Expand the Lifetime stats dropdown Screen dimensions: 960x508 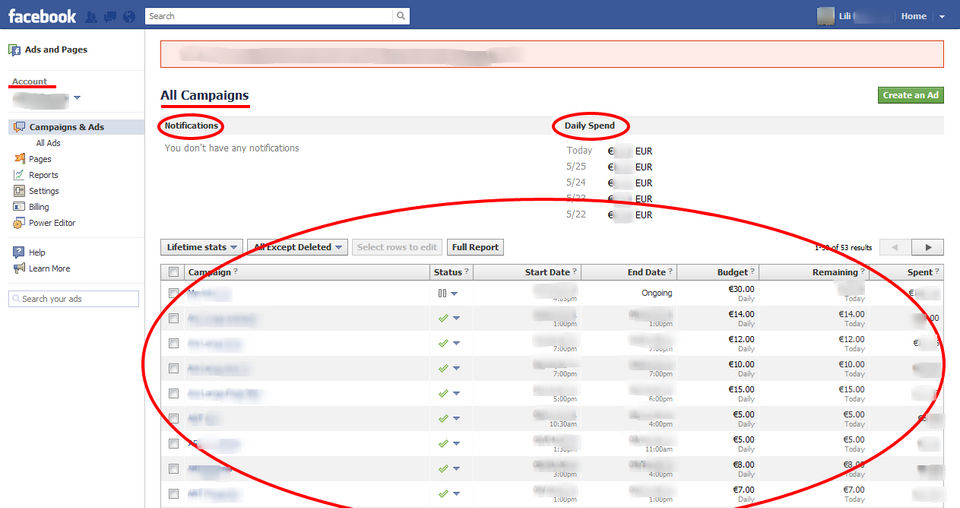[201, 247]
